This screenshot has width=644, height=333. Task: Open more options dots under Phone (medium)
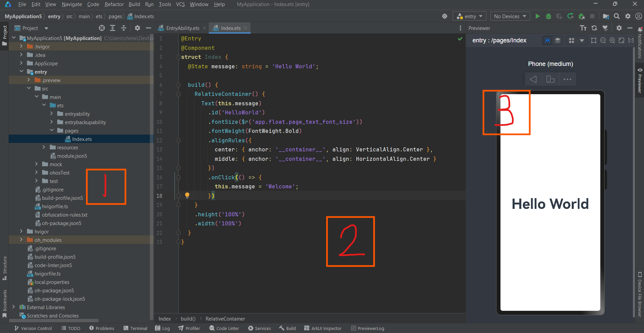(x=567, y=79)
